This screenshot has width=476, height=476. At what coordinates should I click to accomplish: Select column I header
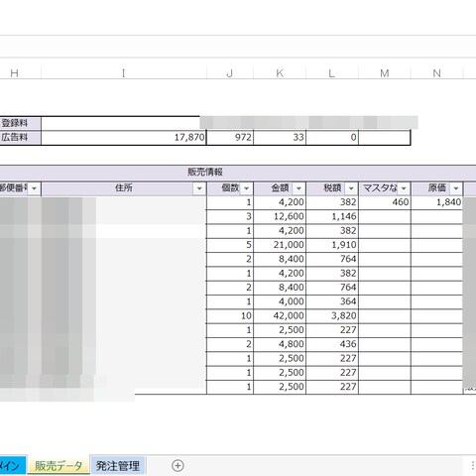(x=124, y=73)
